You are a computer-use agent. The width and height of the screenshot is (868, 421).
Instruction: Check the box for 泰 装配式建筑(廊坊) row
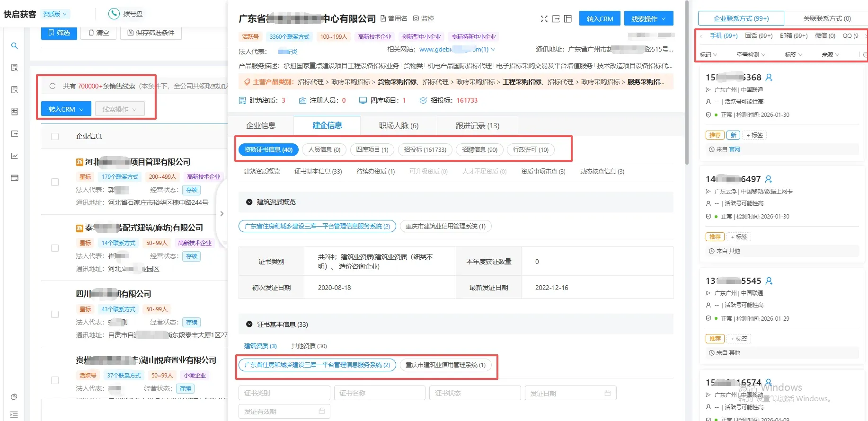(x=55, y=248)
